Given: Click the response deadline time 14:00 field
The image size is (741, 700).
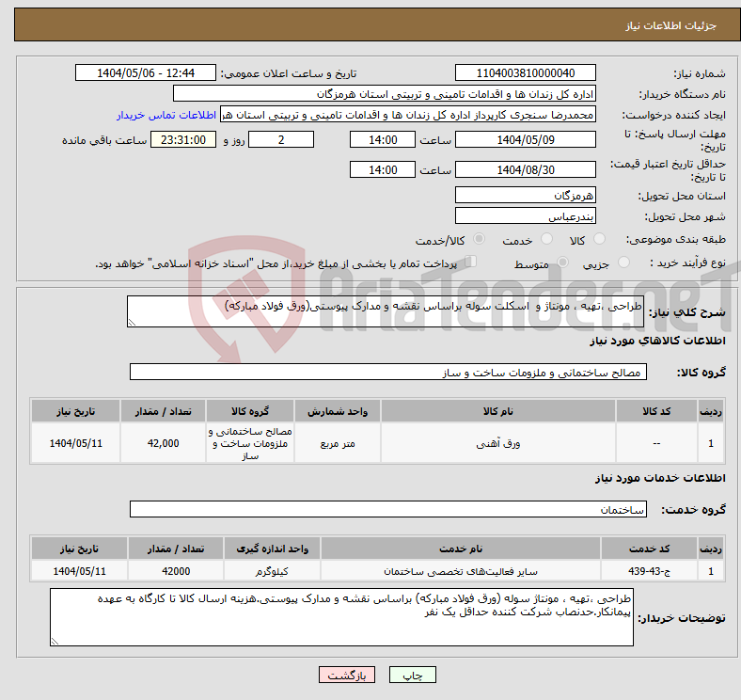Looking at the screenshot, I should pyautogui.click(x=383, y=139).
